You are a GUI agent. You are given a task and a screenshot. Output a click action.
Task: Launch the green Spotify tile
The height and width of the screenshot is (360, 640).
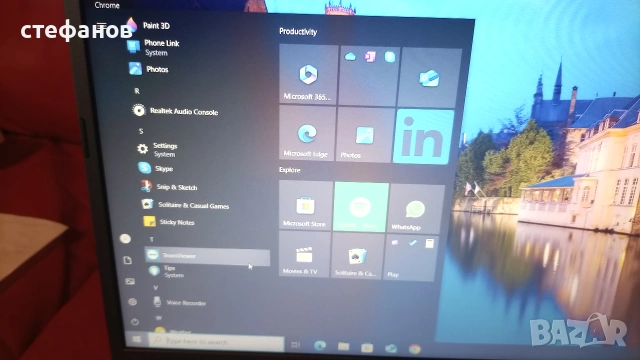361,208
